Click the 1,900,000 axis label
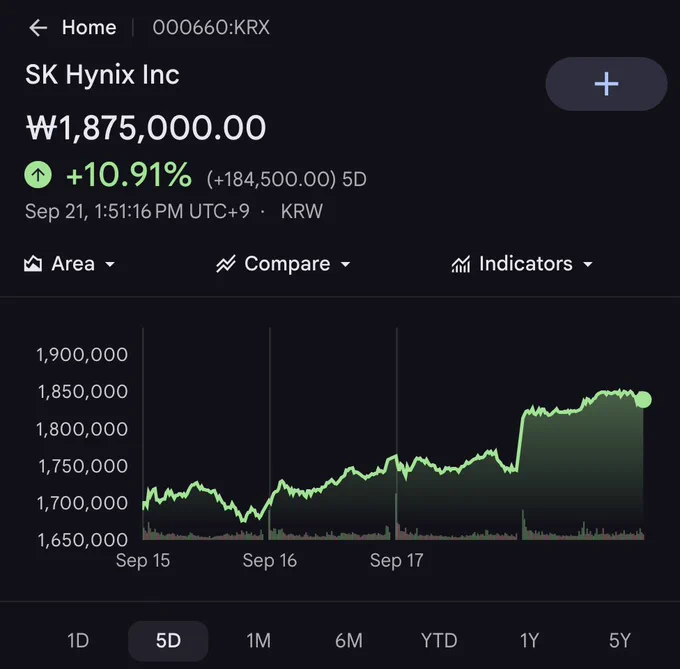Viewport: 680px width, 669px height. coord(82,355)
